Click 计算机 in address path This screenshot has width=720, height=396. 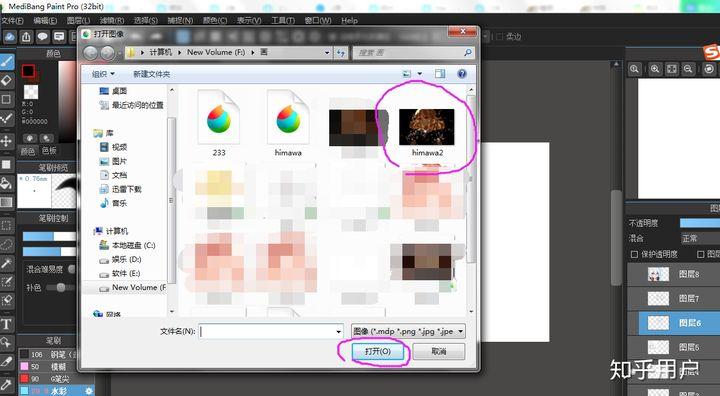[x=161, y=52]
